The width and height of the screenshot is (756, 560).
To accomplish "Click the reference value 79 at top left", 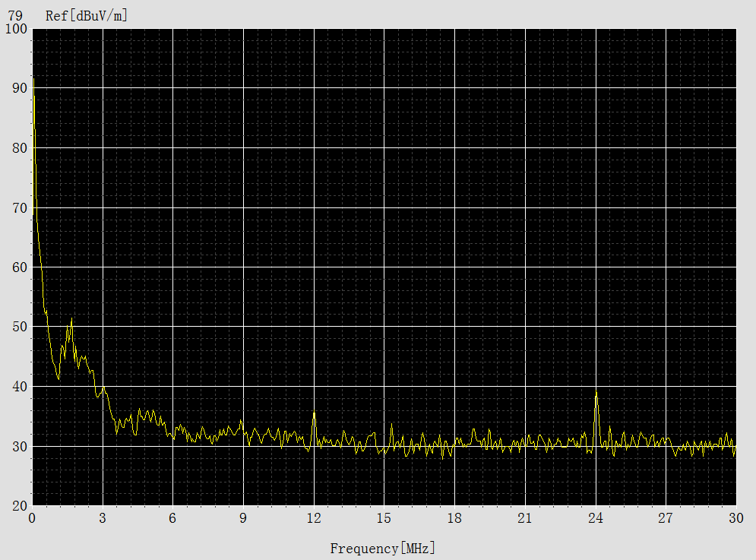I will point(15,16).
